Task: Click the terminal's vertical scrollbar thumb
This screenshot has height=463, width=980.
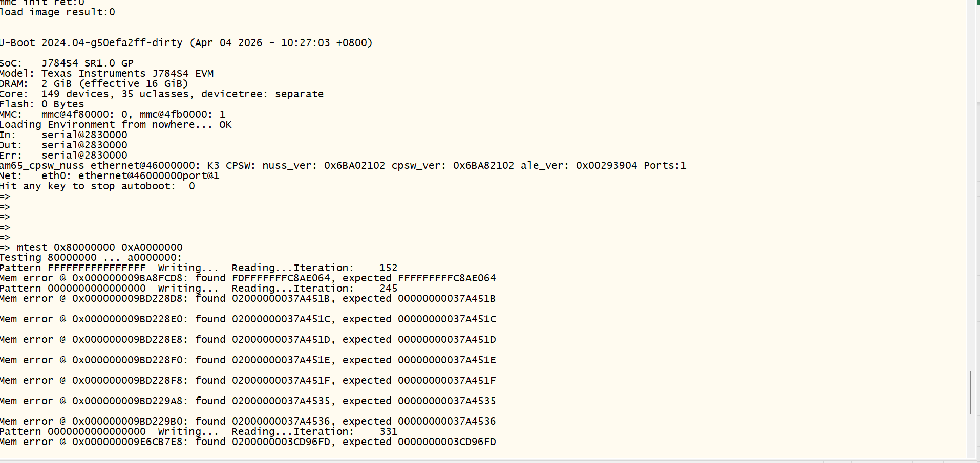Action: [971, 392]
